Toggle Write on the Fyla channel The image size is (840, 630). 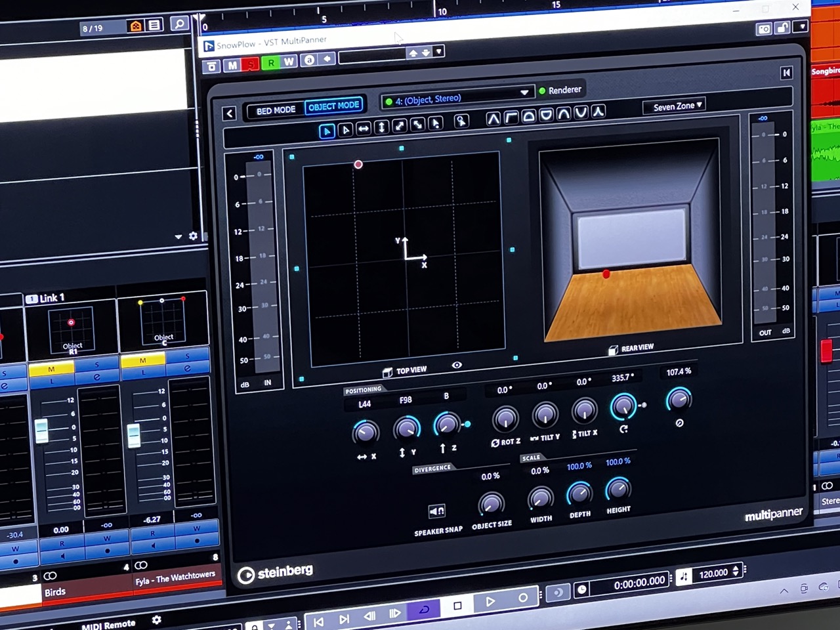tap(196, 528)
